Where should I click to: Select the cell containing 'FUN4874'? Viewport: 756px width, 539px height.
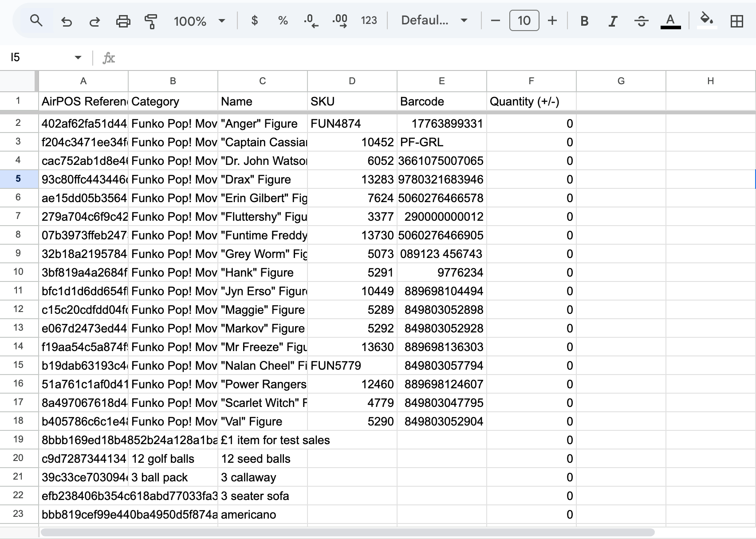(352, 124)
